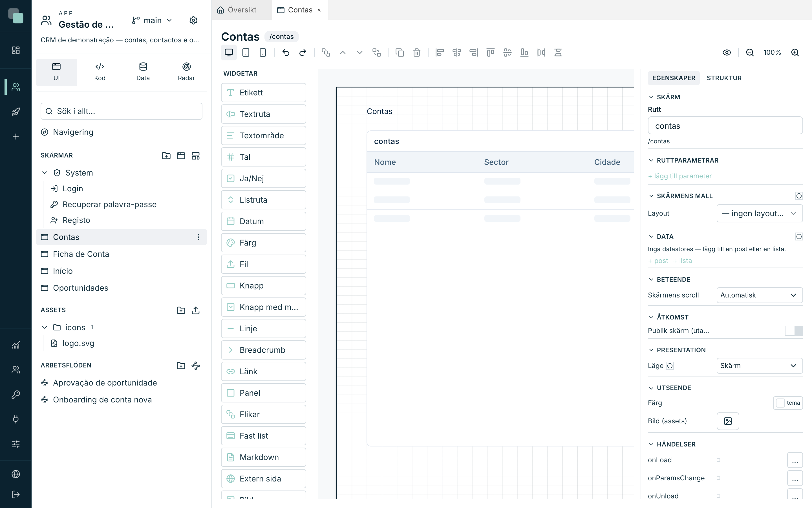The image size is (812, 508).
Task: Click logout icon at sidebar bottom
Action: tap(16, 494)
